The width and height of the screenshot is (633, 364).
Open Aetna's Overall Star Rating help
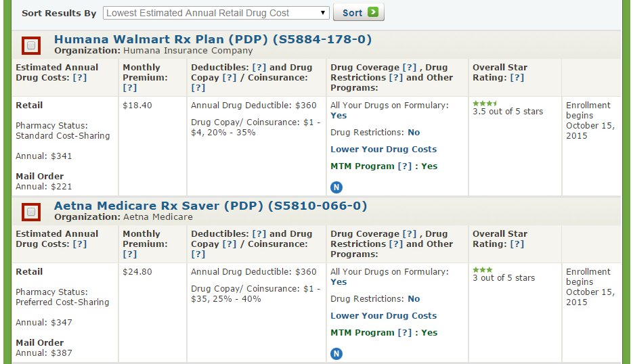click(x=517, y=244)
